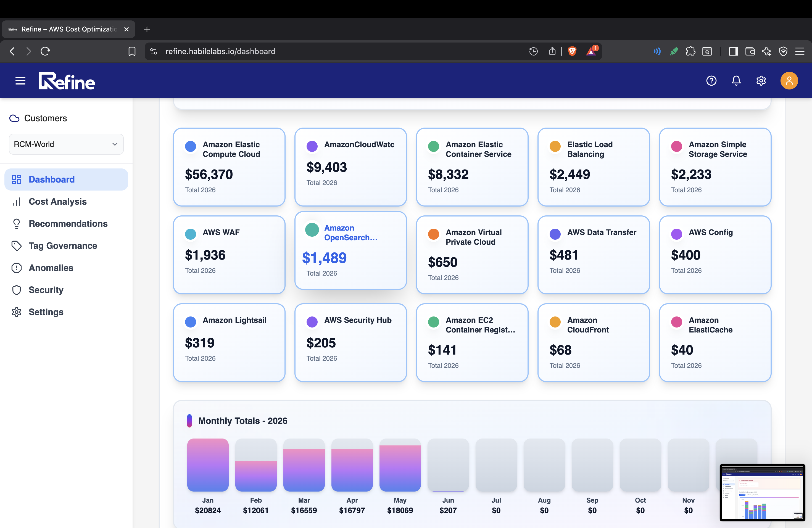
Task: Navigate to Tag Governance
Action: pyautogui.click(x=66, y=246)
